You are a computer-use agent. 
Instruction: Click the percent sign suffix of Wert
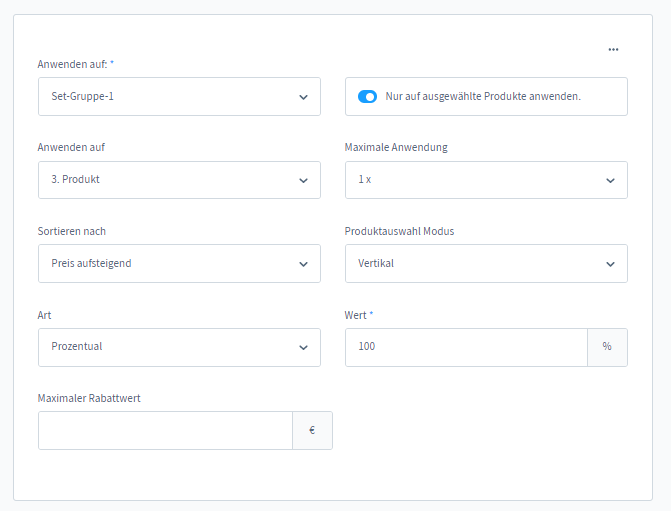point(607,347)
